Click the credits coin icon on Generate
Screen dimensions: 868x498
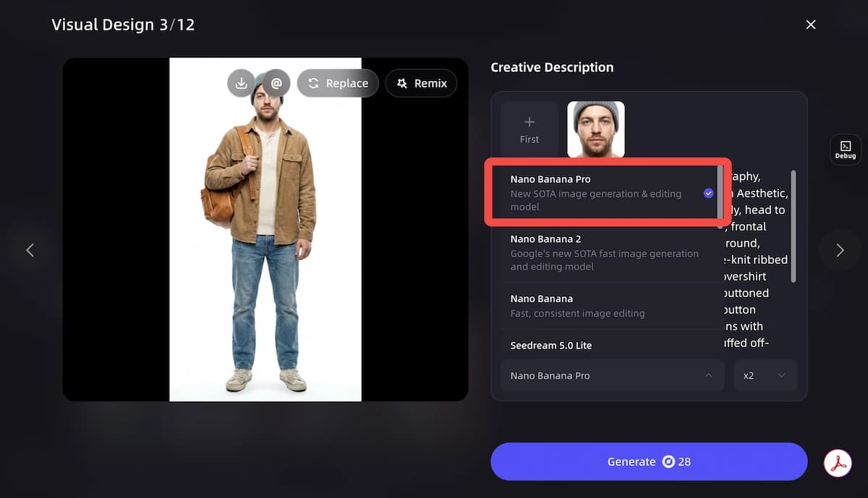pyautogui.click(x=669, y=462)
